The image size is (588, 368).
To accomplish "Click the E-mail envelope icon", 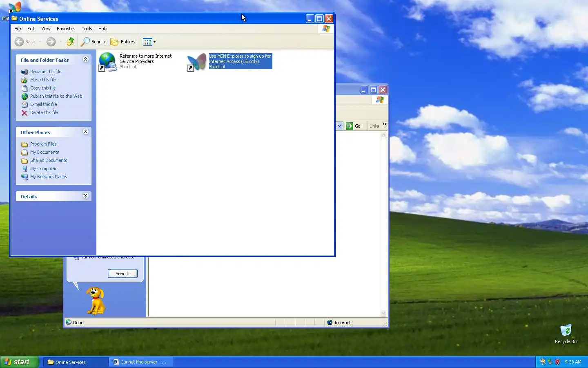I will pos(24,105).
